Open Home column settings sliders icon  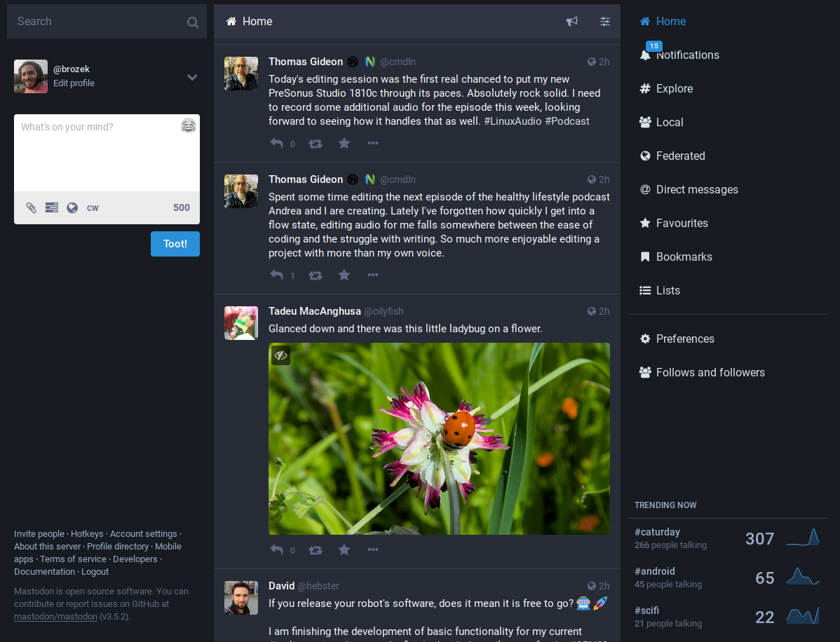pos(605,22)
